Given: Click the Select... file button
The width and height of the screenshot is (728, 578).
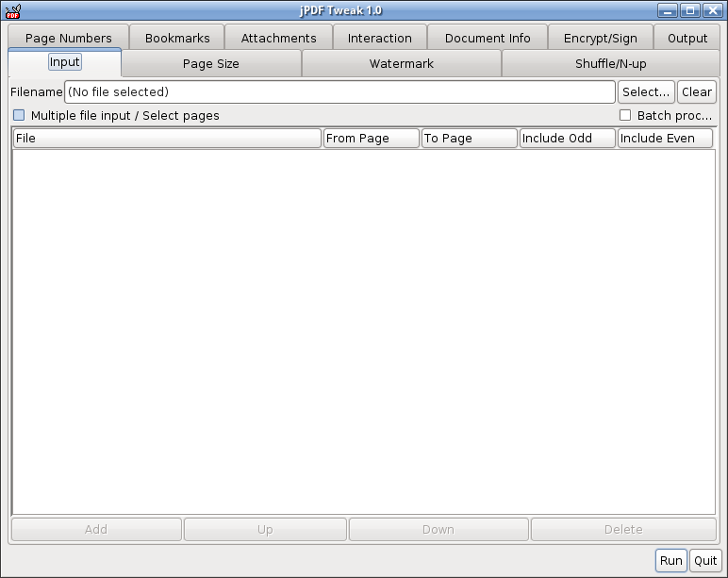Looking at the screenshot, I should (x=646, y=91).
